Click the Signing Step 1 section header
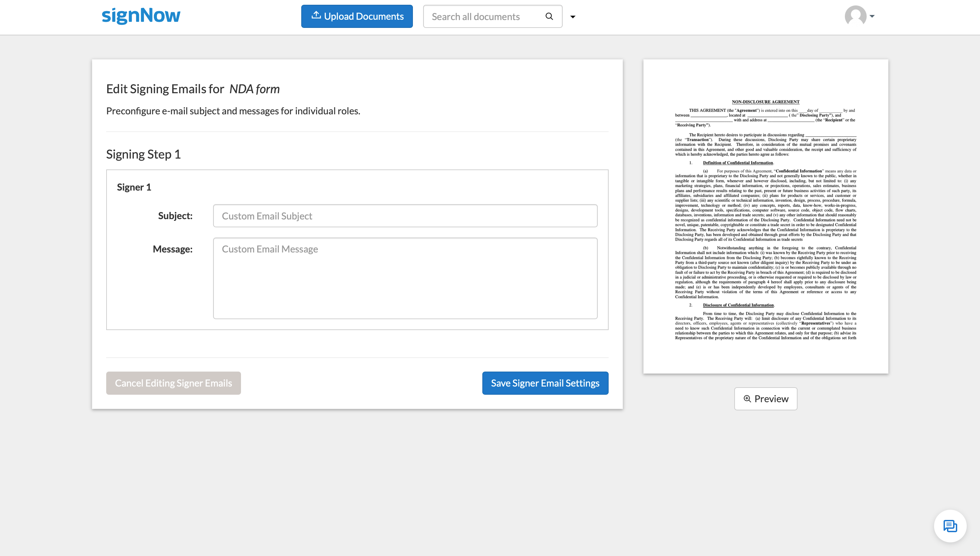The width and height of the screenshot is (980, 556). tap(143, 154)
